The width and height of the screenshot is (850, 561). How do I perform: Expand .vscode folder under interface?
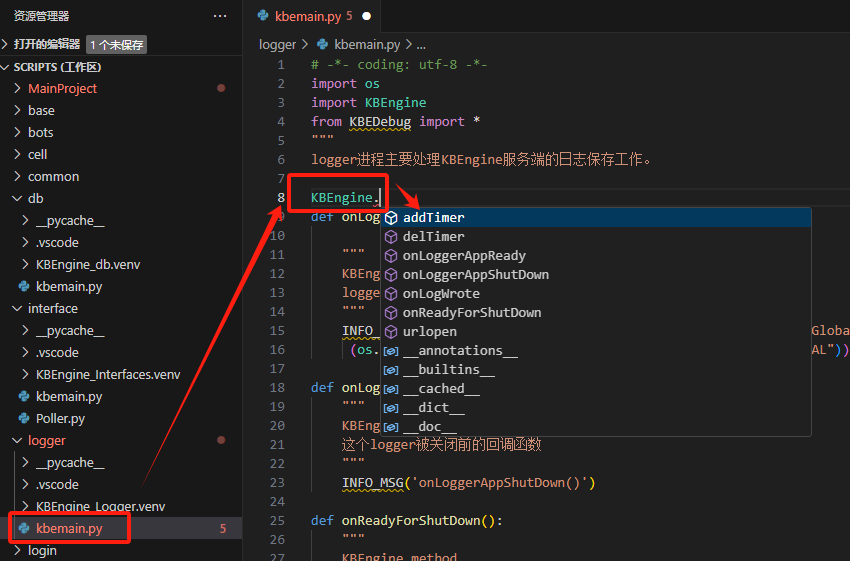point(25,352)
